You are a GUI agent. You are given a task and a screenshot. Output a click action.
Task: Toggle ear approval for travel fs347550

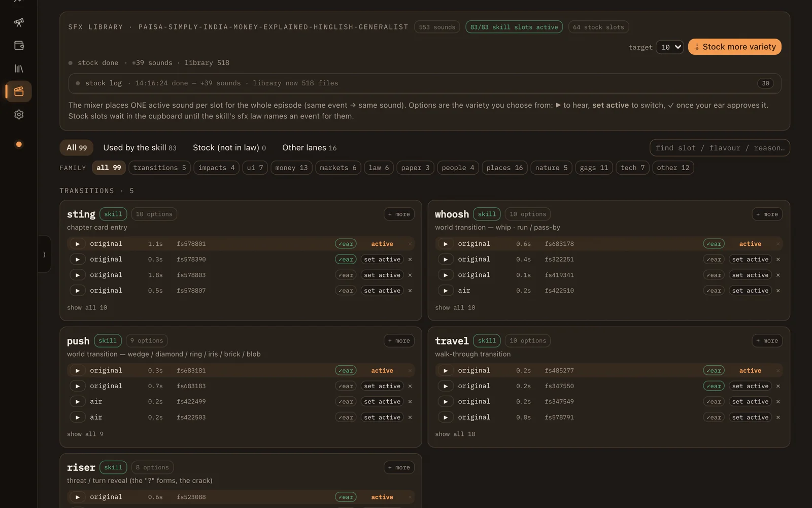[x=714, y=386]
